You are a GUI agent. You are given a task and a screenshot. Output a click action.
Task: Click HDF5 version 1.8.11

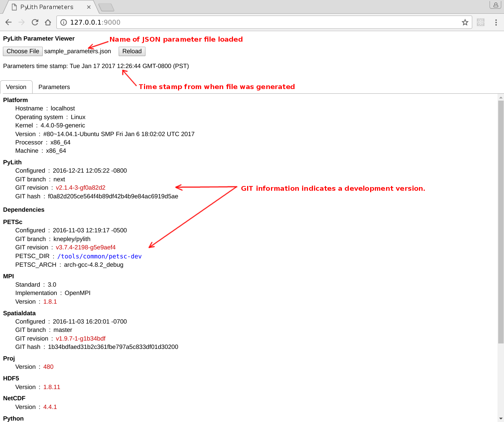coord(52,387)
